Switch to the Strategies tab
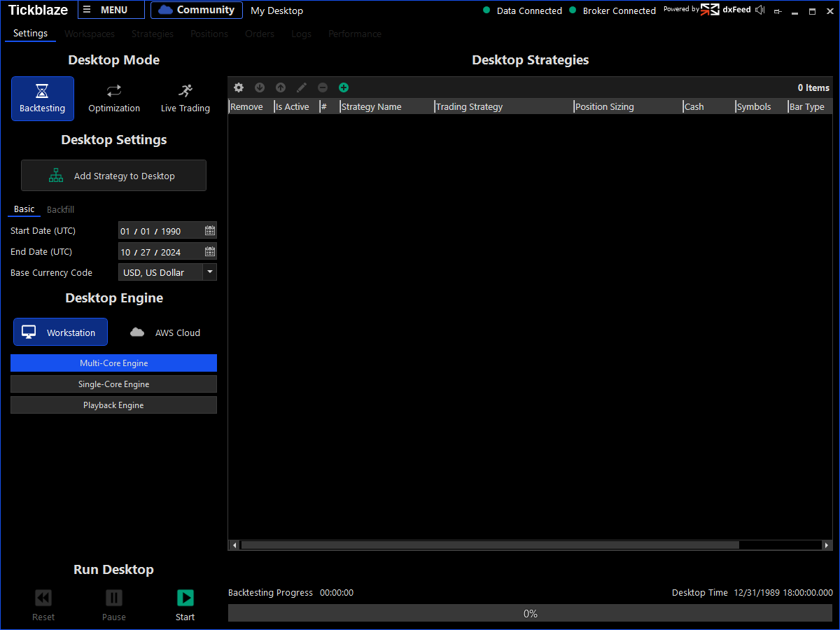 [x=152, y=34]
